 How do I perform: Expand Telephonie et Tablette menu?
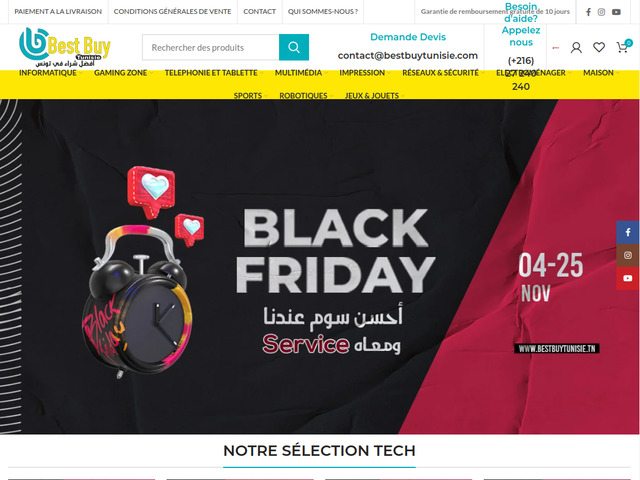(x=211, y=73)
